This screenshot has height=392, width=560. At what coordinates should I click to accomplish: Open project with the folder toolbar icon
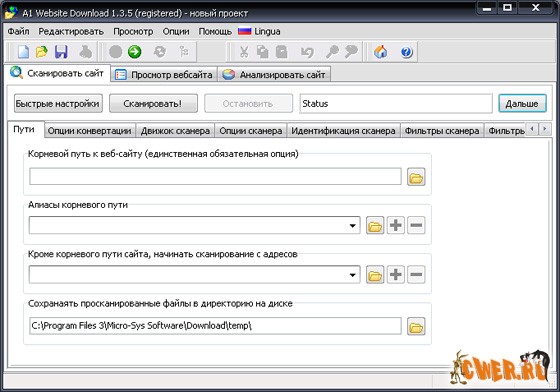click(42, 52)
